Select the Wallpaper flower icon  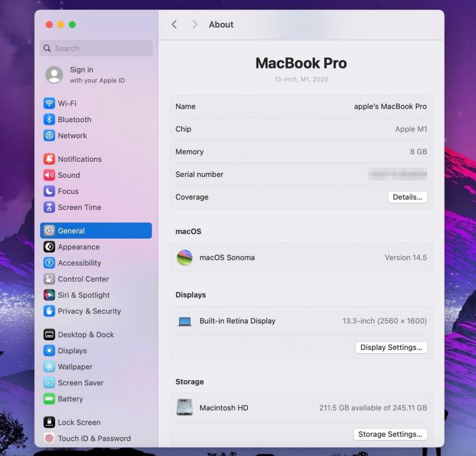pos(49,366)
